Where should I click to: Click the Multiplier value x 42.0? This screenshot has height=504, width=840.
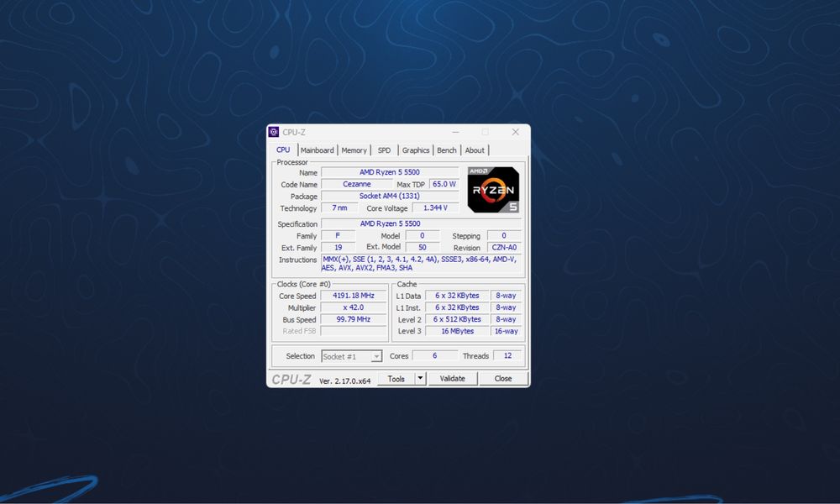point(354,307)
